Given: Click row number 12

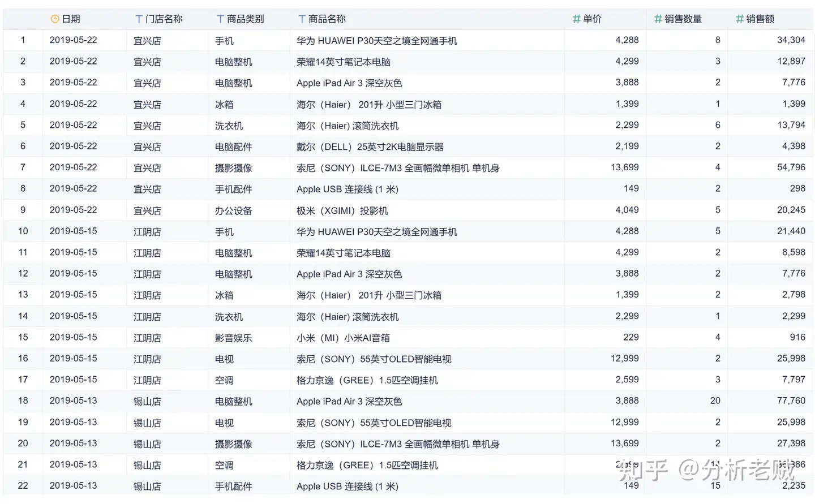Looking at the screenshot, I should click(23, 274).
